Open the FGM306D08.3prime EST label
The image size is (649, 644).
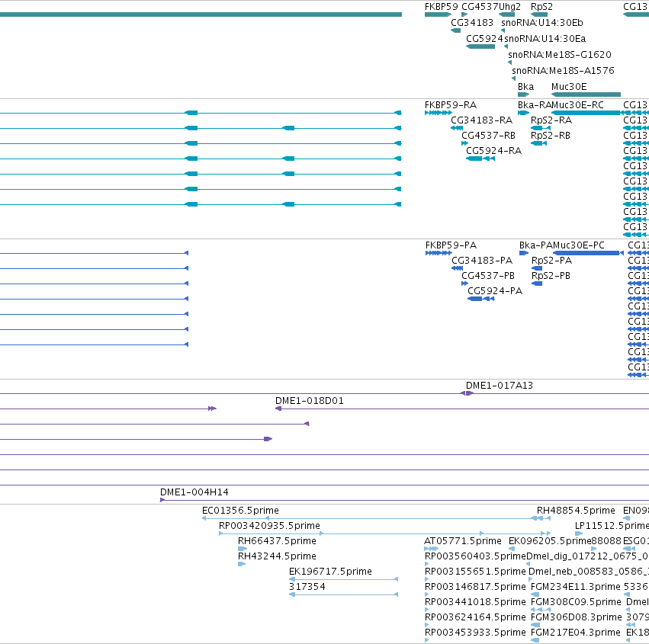[576, 617]
